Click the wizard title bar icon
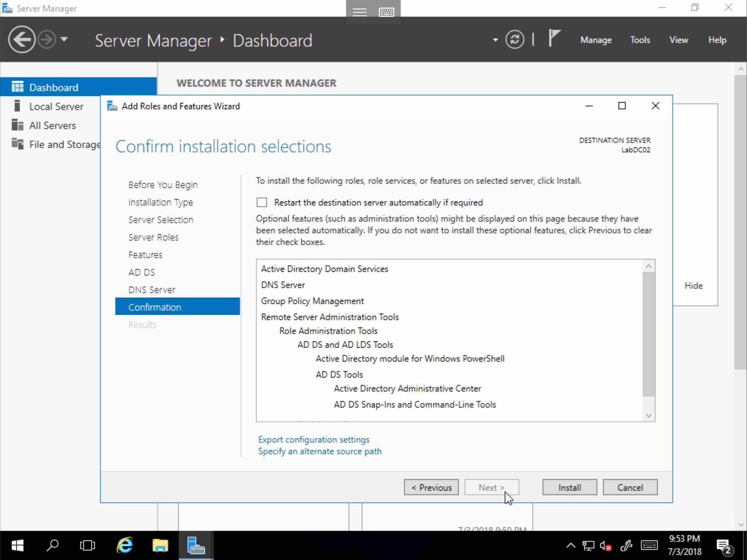 [112, 106]
